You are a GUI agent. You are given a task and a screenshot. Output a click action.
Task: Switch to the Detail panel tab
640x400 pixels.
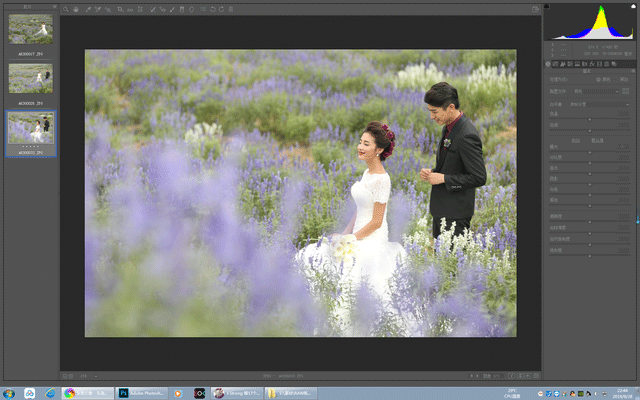coord(563,64)
